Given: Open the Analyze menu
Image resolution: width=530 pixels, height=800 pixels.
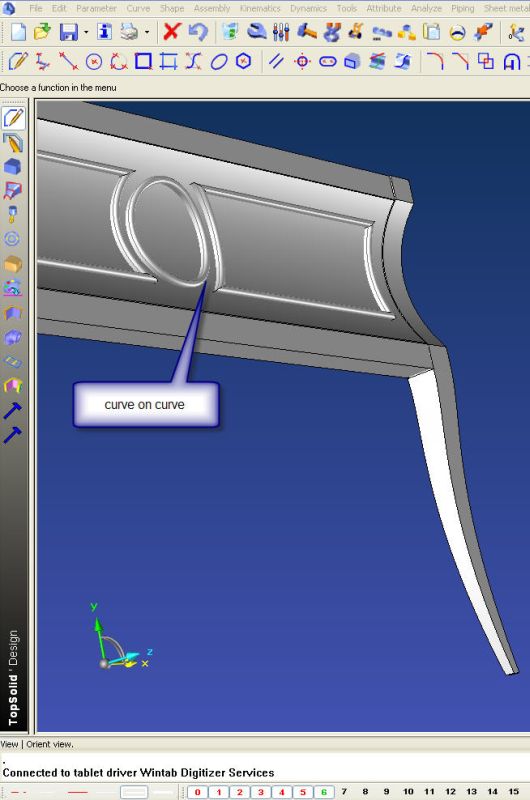Looking at the screenshot, I should pos(426,8).
